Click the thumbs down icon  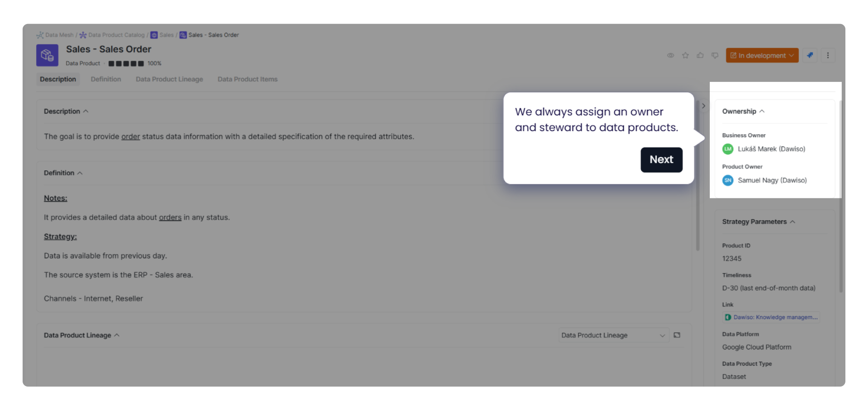pyautogui.click(x=714, y=55)
